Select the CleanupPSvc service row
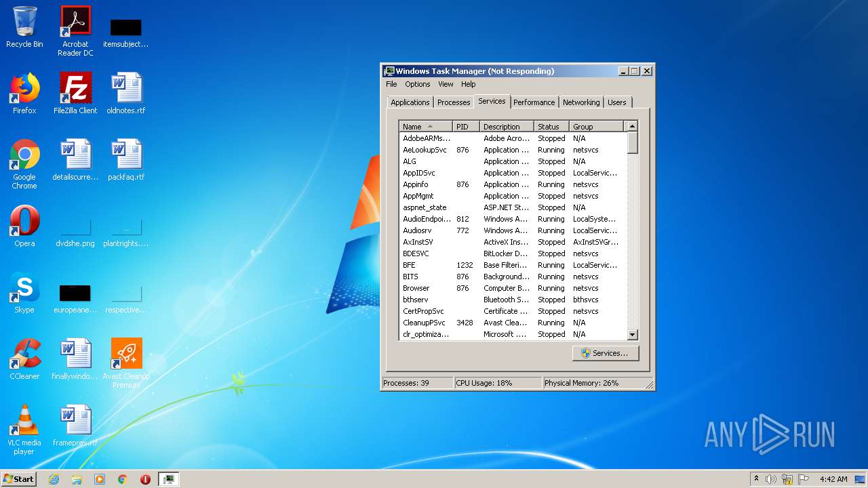The image size is (868, 488). (x=513, y=323)
